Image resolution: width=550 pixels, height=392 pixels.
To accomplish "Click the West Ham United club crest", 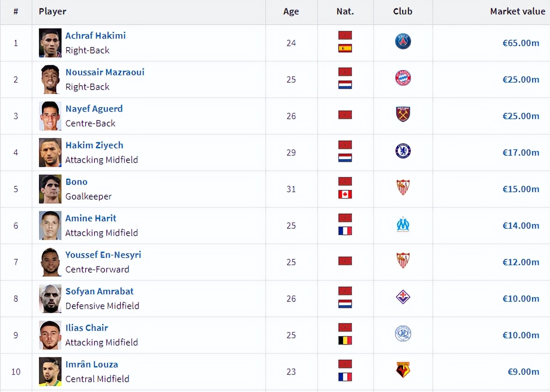I will click(x=403, y=114).
